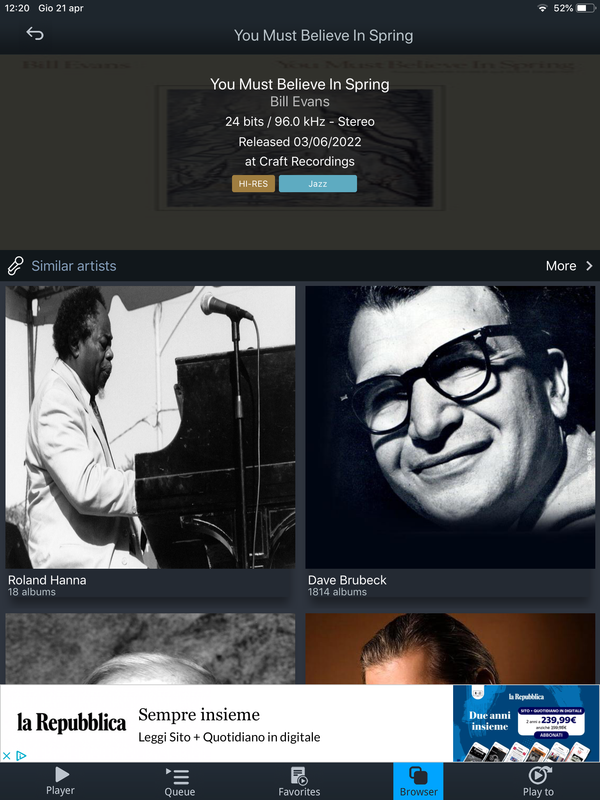Click the Bill Evans artist name

click(300, 102)
